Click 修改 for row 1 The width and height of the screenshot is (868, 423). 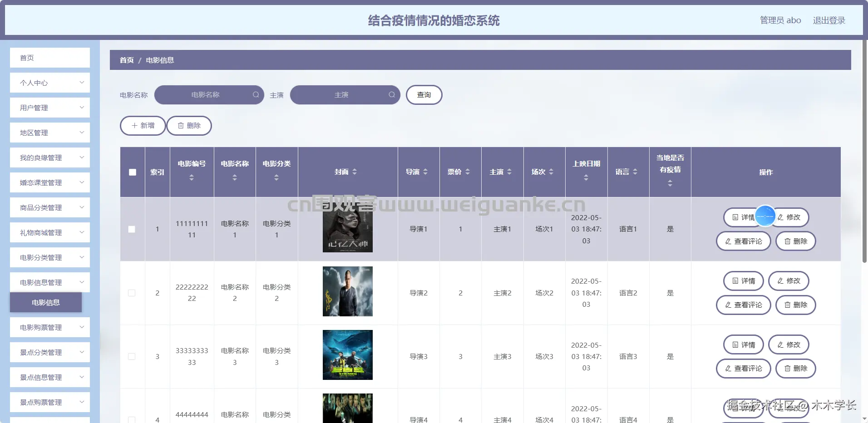tap(789, 217)
